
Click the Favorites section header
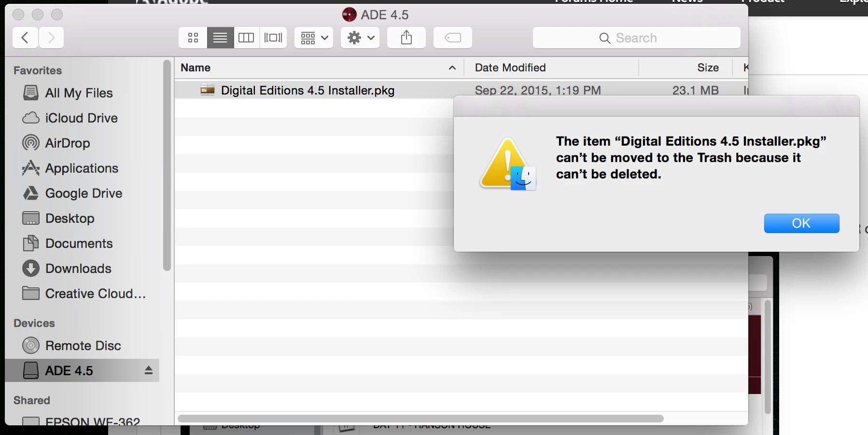[38, 70]
